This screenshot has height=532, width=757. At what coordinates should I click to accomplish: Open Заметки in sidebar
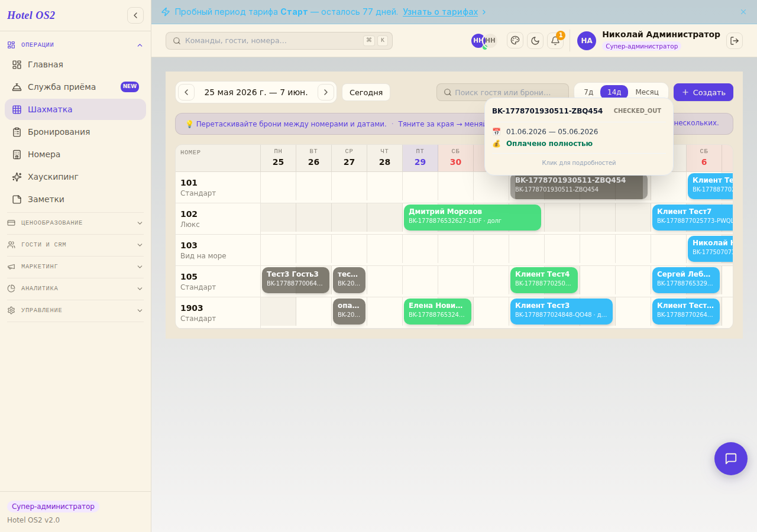point(75,199)
